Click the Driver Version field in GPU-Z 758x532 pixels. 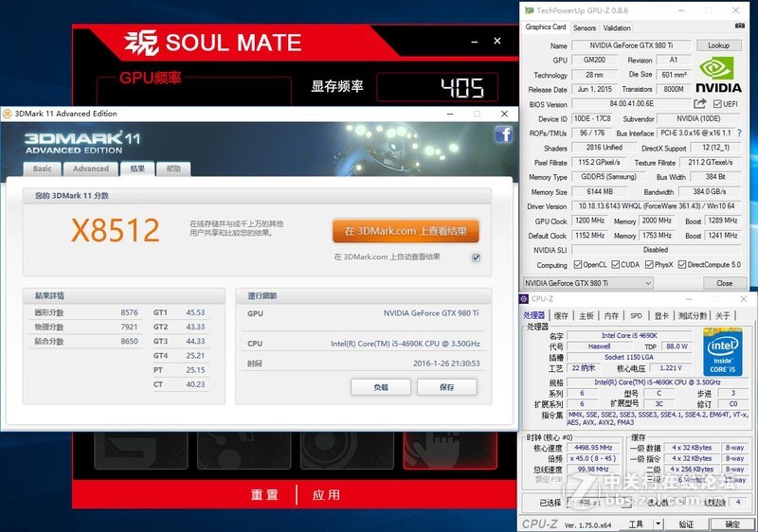pos(656,206)
